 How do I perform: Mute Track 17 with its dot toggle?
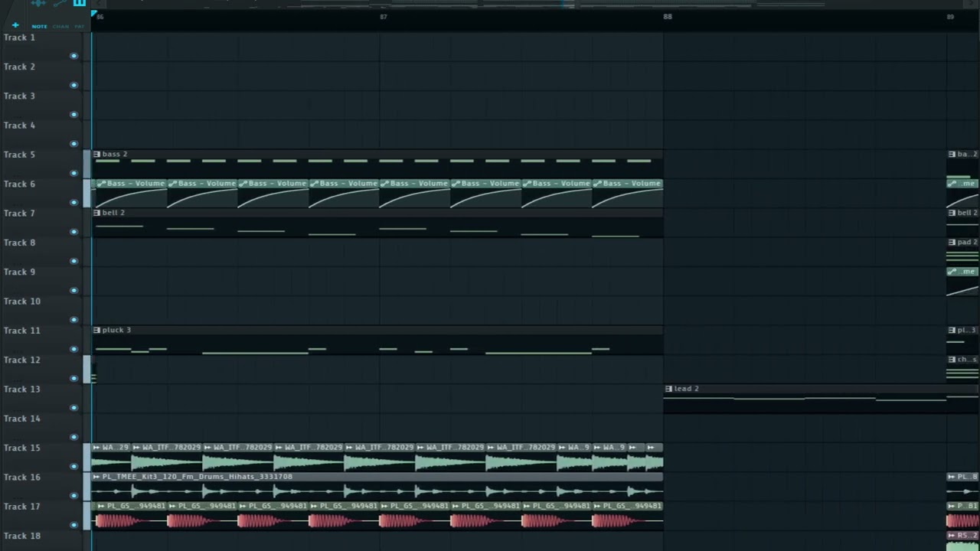[74, 525]
